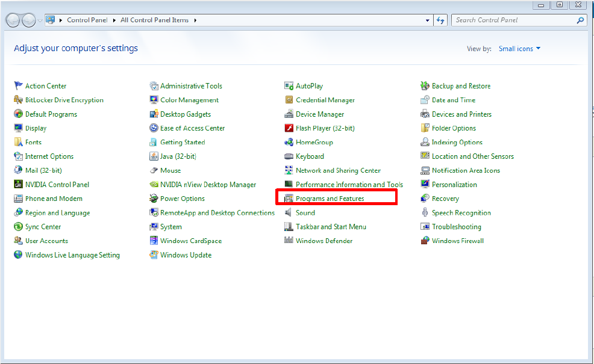
Task: Open RemoteApp and Desktop Connections
Action: pyautogui.click(x=217, y=212)
